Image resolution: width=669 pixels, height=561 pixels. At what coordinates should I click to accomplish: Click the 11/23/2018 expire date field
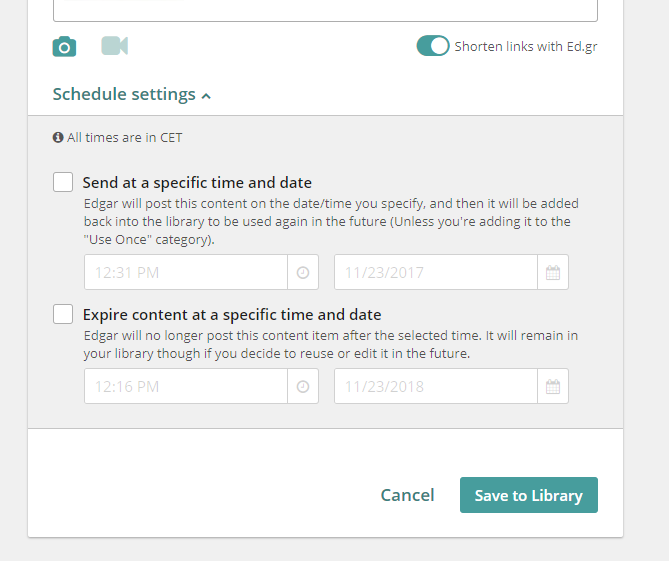pyautogui.click(x=436, y=387)
